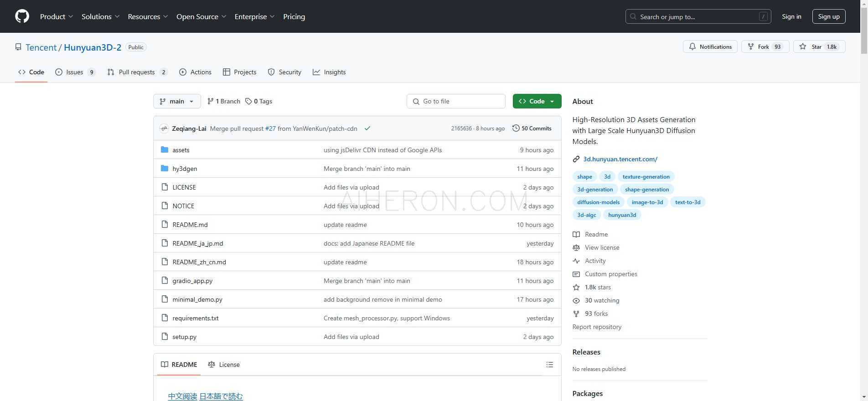
Task: Open pull request #27 link
Action: 270,129
